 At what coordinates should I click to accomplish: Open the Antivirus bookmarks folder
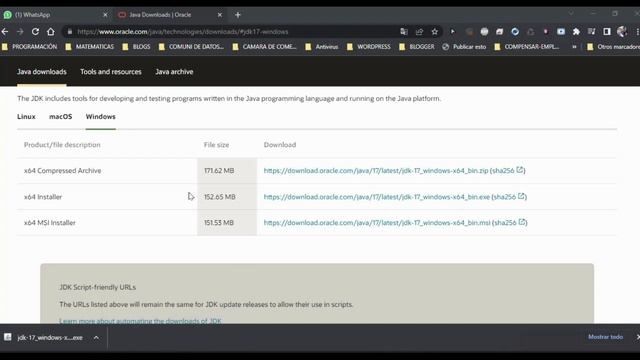[x=322, y=47]
